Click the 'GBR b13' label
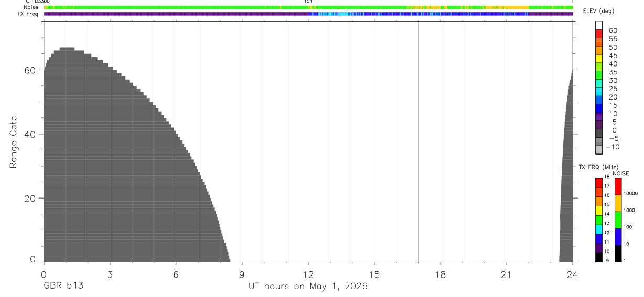 click(x=63, y=286)
